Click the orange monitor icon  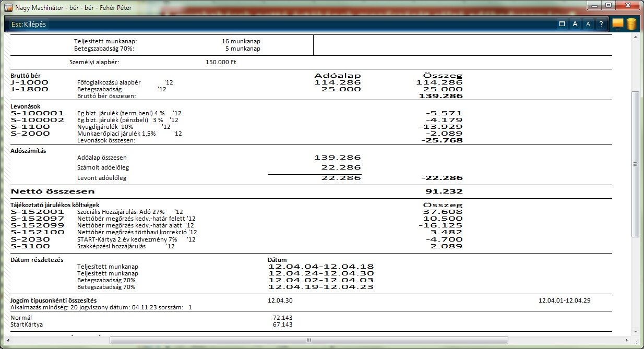618,24
